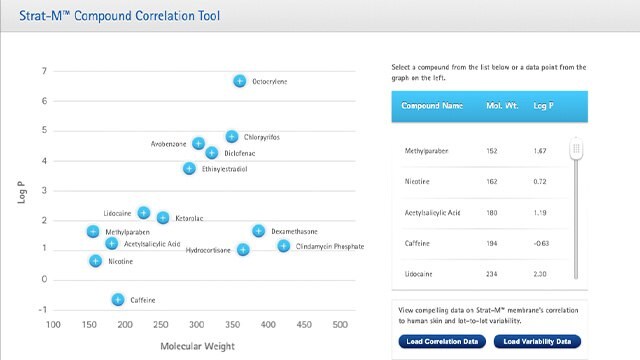Viewport: 640px width, 360px height.
Task: Select Methylparaben row in compound list
Action: [480, 151]
